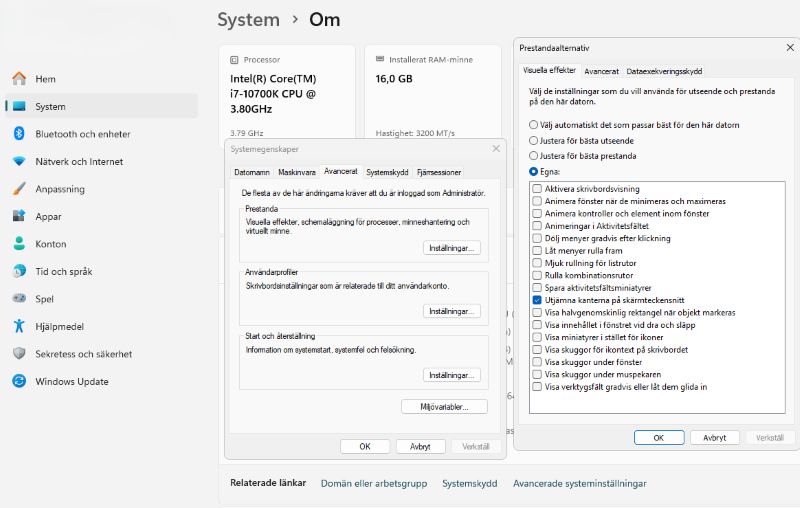Image resolution: width=800 pixels, height=508 pixels.
Task: Uncheck Utjämna kanterna på skärmteckensnitt
Action: [x=537, y=300]
